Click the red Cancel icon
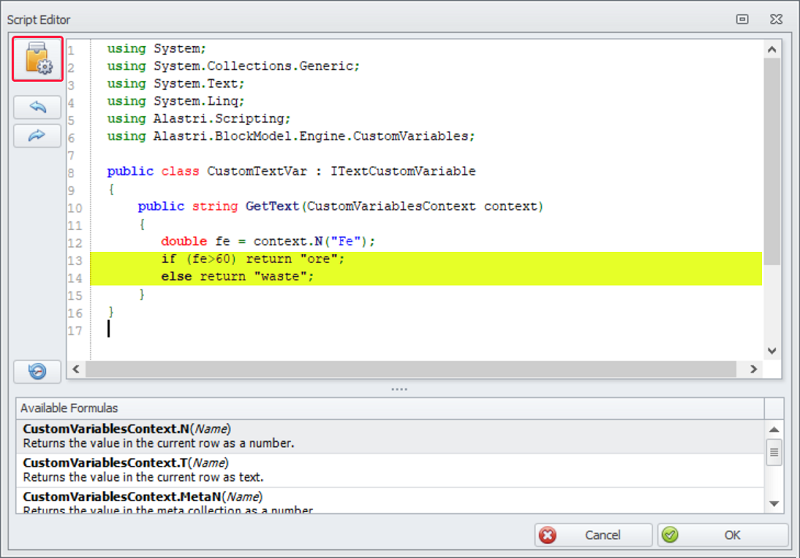Image resolution: width=800 pixels, height=558 pixels. [x=548, y=535]
